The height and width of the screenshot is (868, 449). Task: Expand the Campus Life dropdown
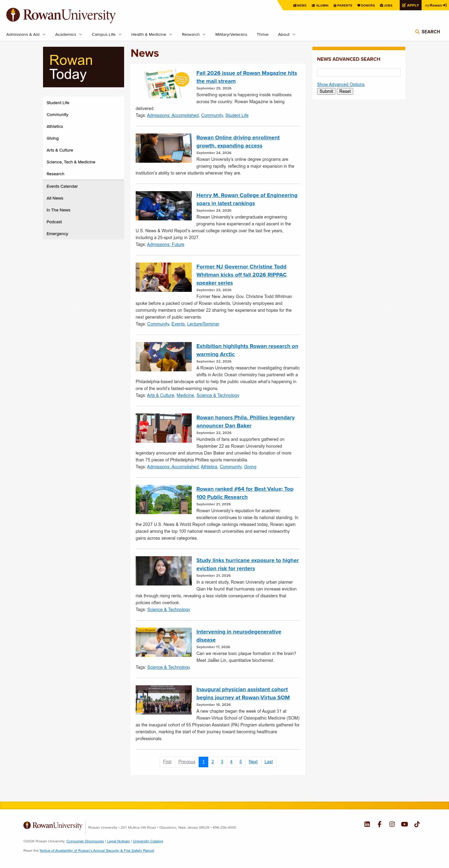107,34
